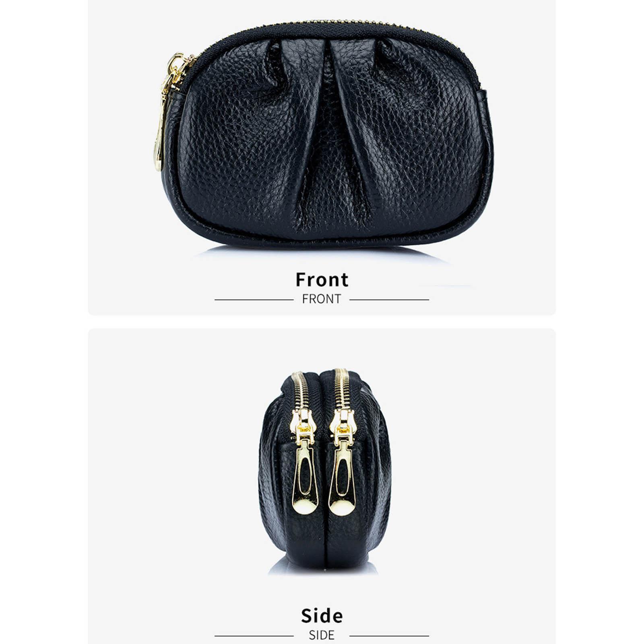Click the bold Side heading
Viewport: 644px width, 644px height.
pos(322,616)
